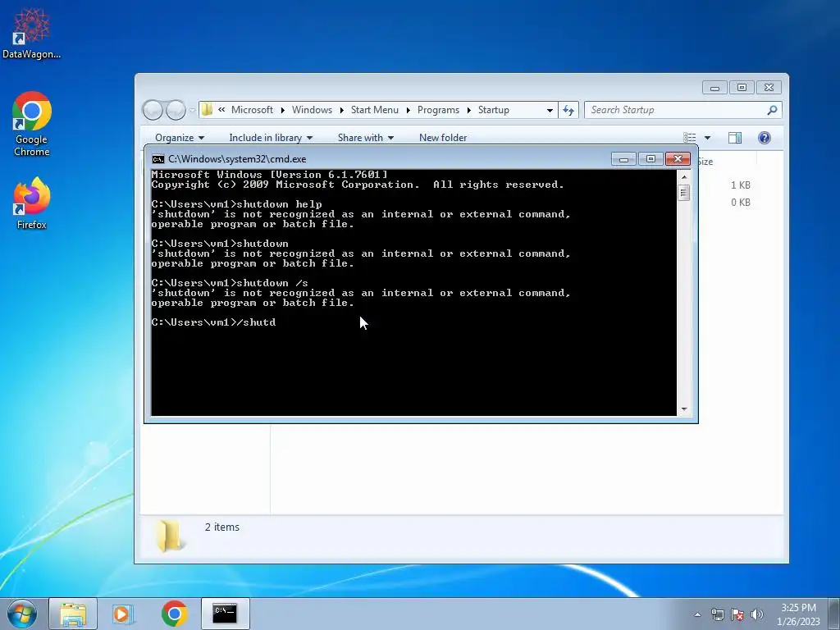The image size is (840, 630).
Task: Close the Explorer window
Action: 769,87
